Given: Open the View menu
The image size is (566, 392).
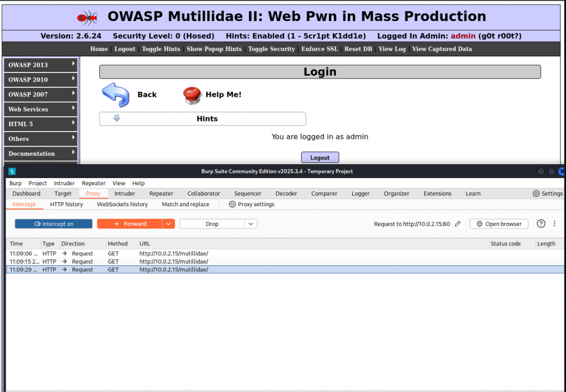Looking at the screenshot, I should click(x=119, y=183).
